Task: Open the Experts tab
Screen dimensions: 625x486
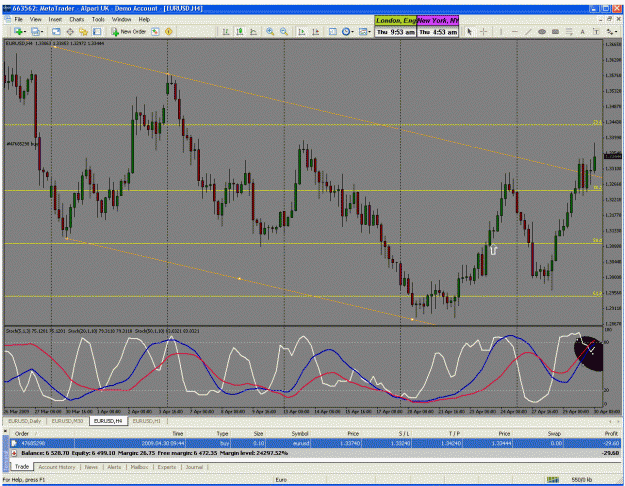Action: click(167, 467)
